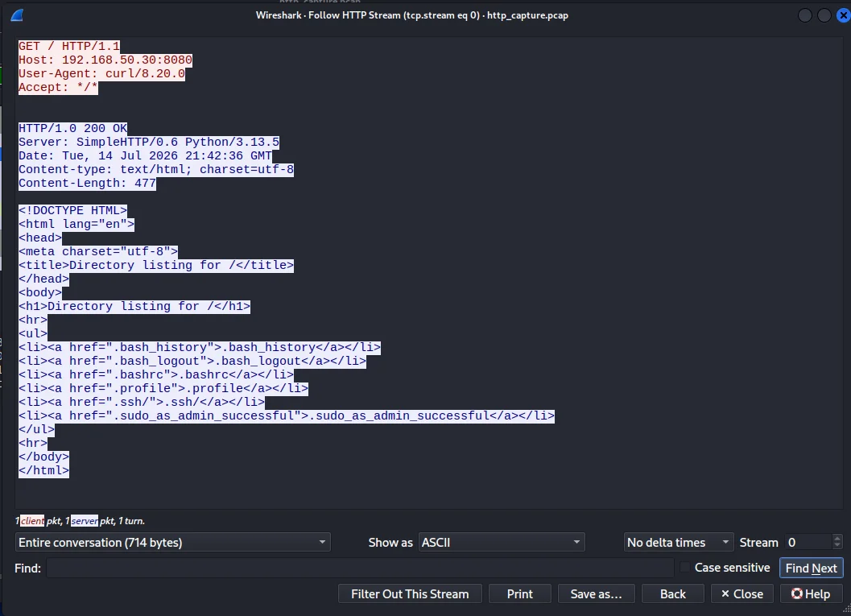Screen dimensions: 851x616
Task: Click the '<html lang="en">' line
Action: click(76, 224)
